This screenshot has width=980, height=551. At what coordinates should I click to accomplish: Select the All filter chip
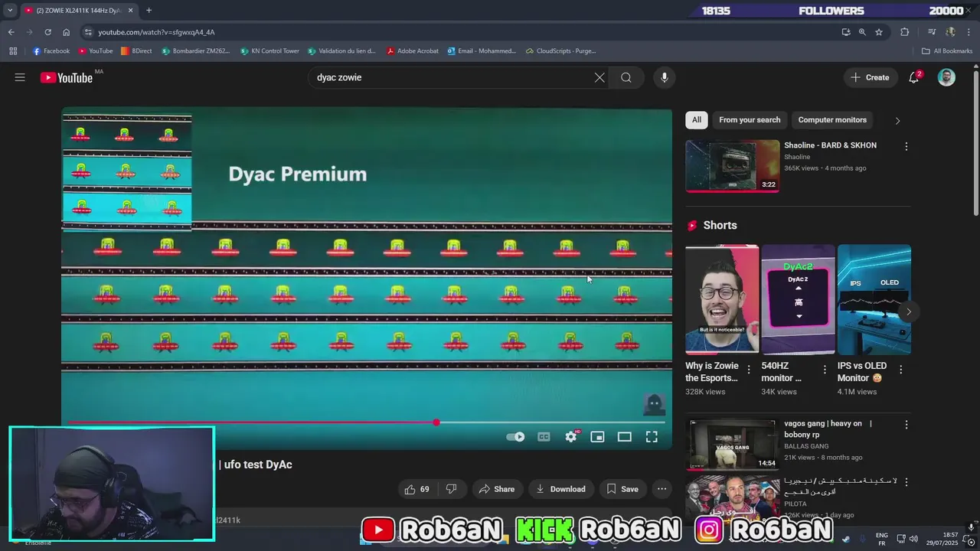(697, 119)
